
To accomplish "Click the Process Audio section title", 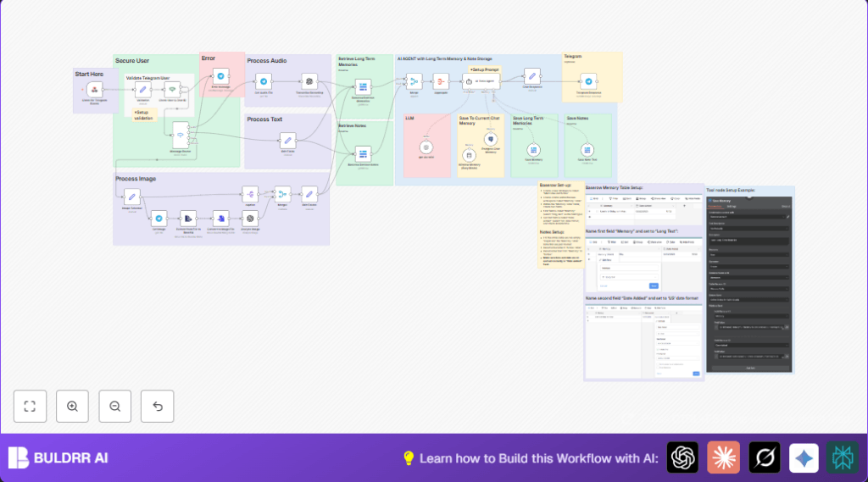I will coord(267,61).
